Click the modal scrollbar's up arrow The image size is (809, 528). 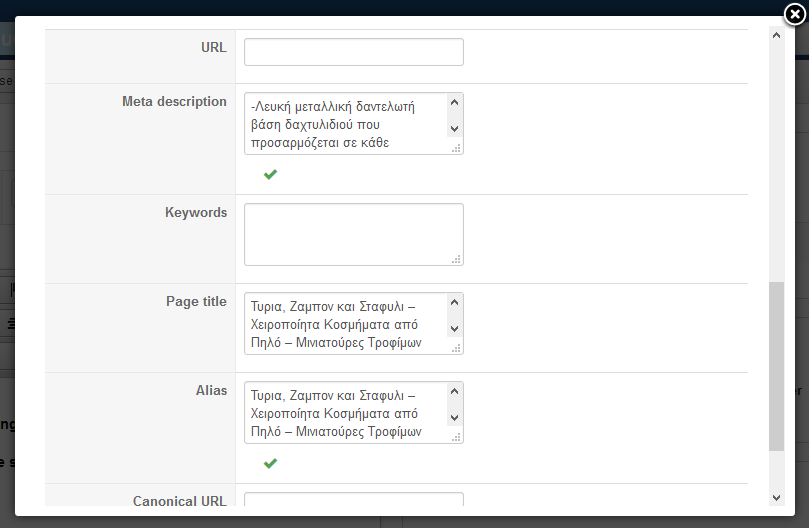(776, 37)
